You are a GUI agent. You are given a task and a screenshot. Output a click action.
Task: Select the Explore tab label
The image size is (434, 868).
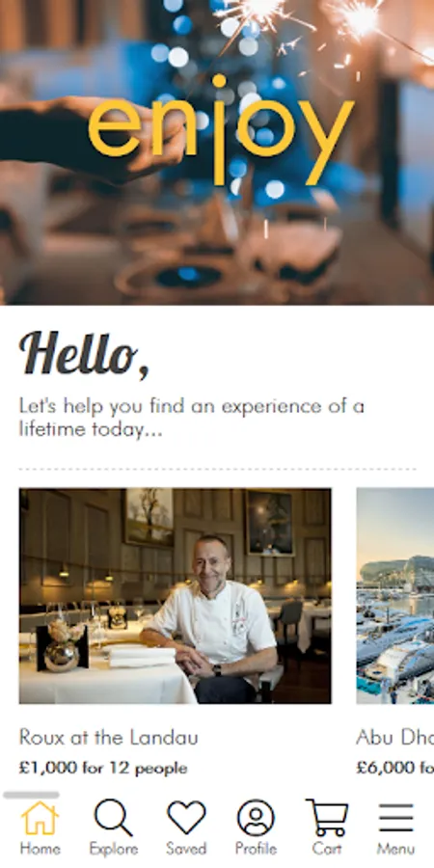tap(114, 849)
